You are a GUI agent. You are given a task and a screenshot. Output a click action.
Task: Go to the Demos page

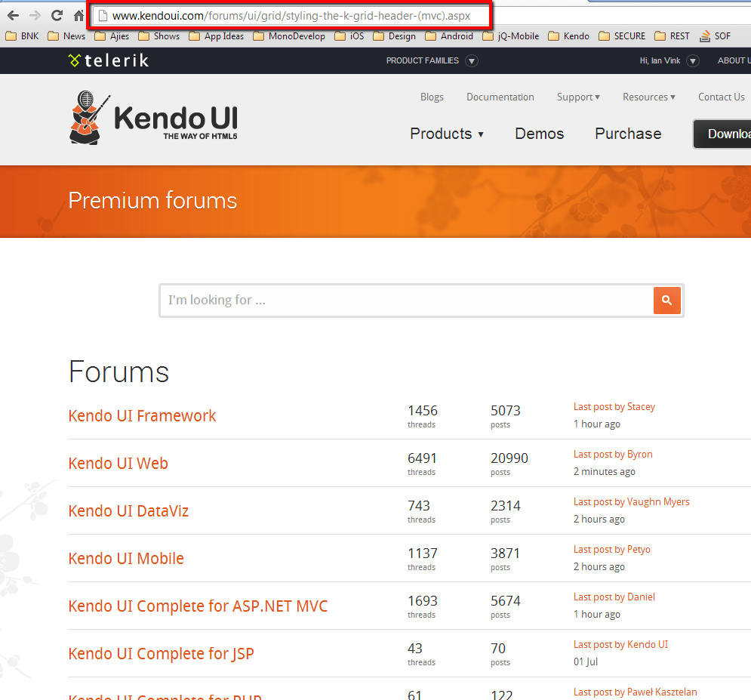(540, 133)
